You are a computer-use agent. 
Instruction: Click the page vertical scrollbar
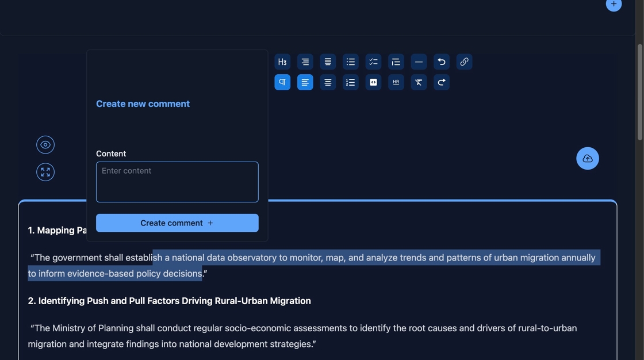(x=640, y=92)
